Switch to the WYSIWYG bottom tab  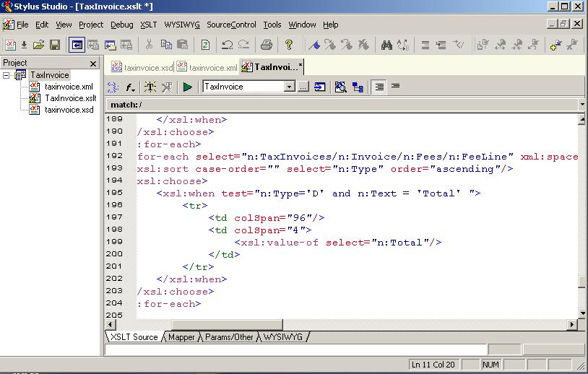(283, 337)
